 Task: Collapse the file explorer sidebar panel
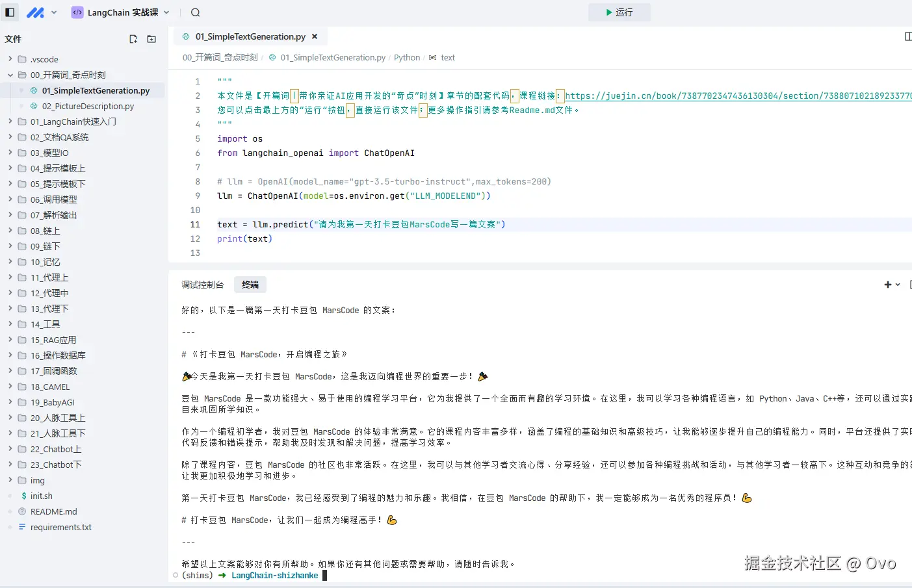click(9, 12)
